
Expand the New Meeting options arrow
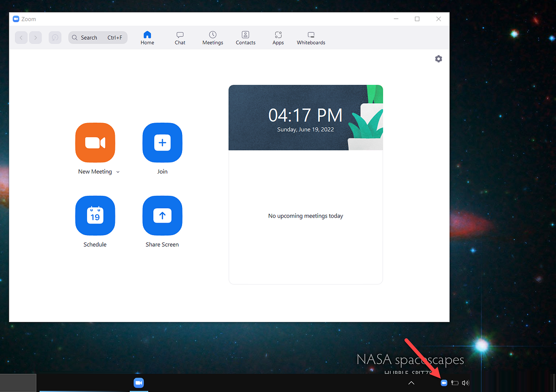118,172
